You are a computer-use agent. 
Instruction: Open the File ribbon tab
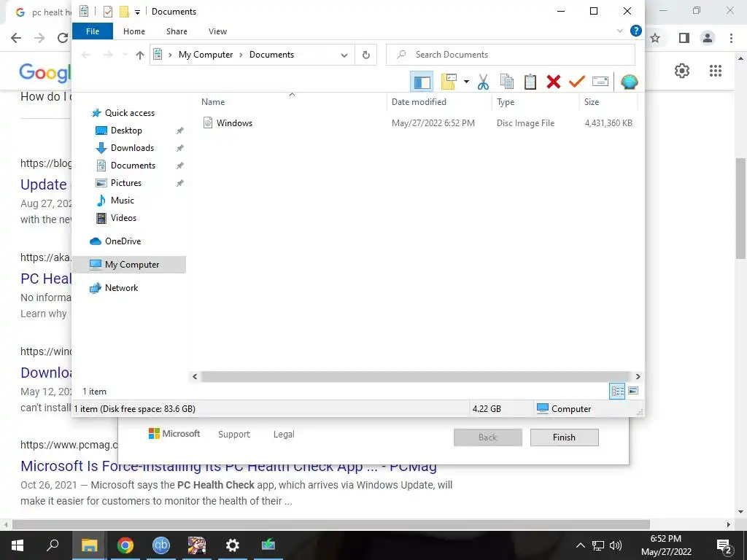[x=93, y=31]
